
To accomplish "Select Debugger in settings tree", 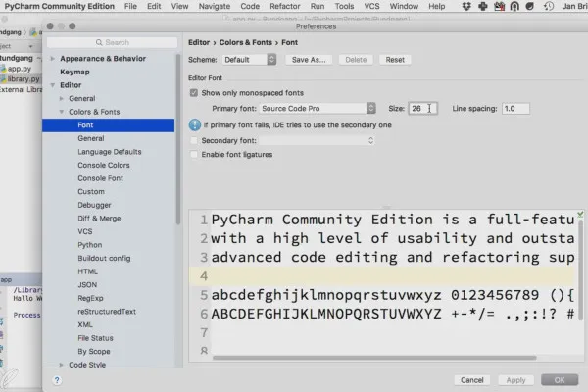I will 94,205.
